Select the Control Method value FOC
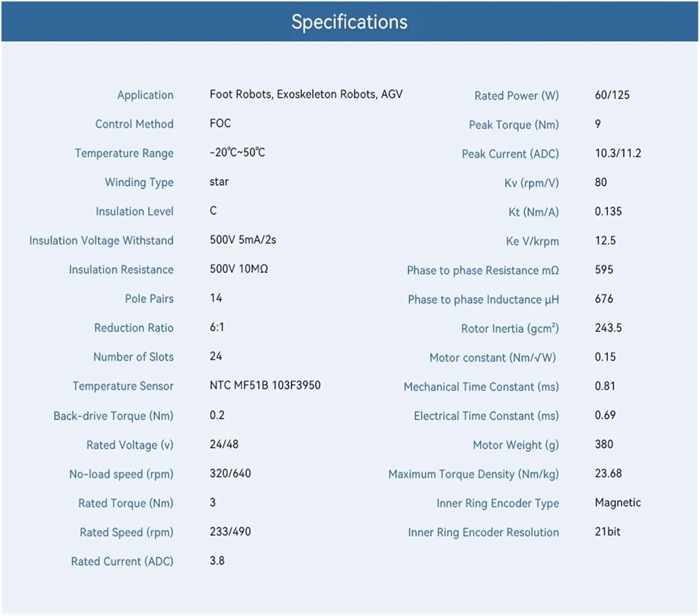The image size is (700, 616). pos(220,123)
